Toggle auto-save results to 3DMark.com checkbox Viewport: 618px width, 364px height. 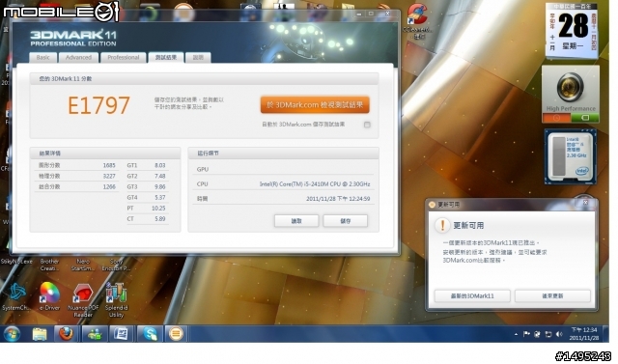click(367, 125)
